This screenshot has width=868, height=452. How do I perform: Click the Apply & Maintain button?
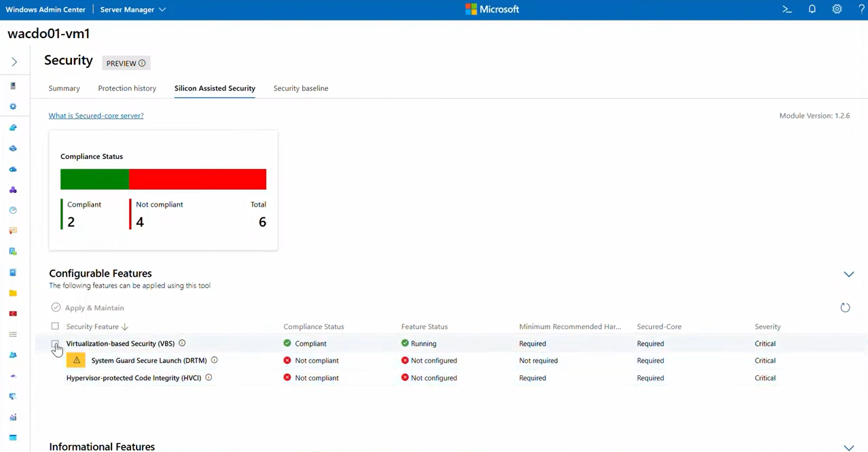[88, 308]
